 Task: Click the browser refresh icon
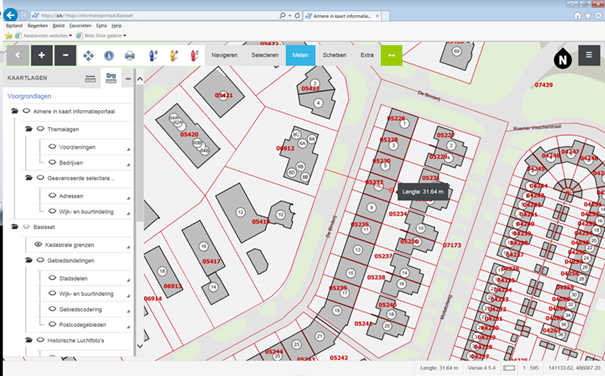(x=297, y=15)
